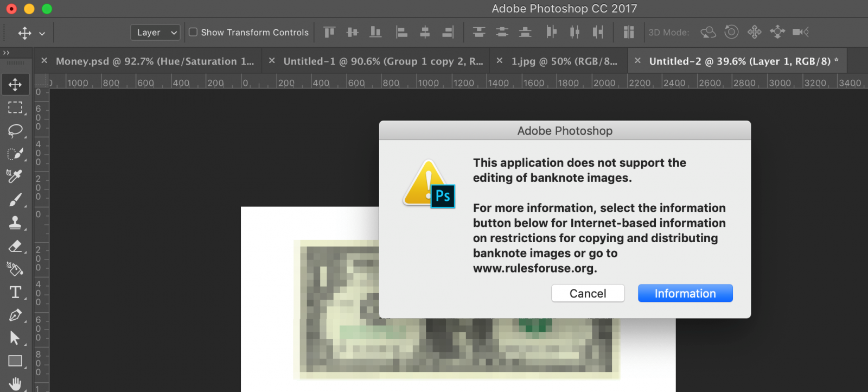The height and width of the screenshot is (392, 868).
Task: Click the banknote editing warning sentence
Action: coord(579,170)
